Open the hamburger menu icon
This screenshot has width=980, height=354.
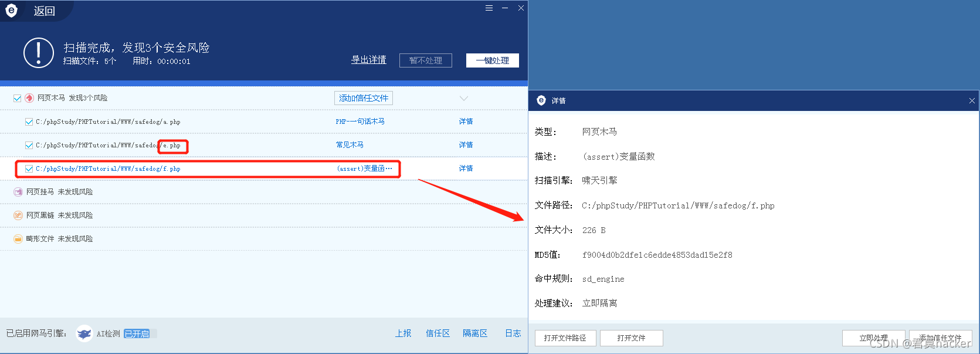click(489, 8)
